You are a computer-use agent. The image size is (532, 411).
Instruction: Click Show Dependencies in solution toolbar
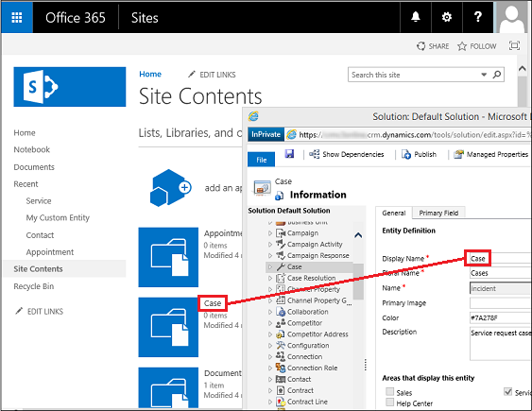click(347, 154)
